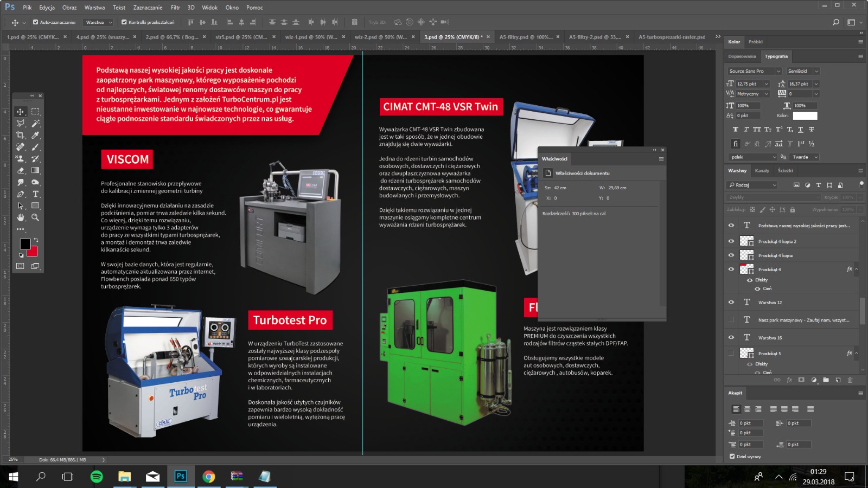Toggle the Auto-zaznaczanie checkbox
The height and width of the screenshot is (488, 868).
[36, 22]
